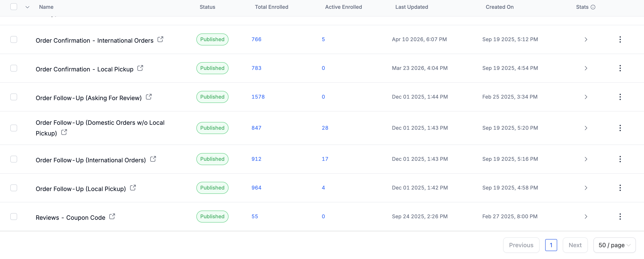Image resolution: width=644 pixels, height=259 pixels.
Task: Open active enrolled count 17
Action: [x=325, y=159]
